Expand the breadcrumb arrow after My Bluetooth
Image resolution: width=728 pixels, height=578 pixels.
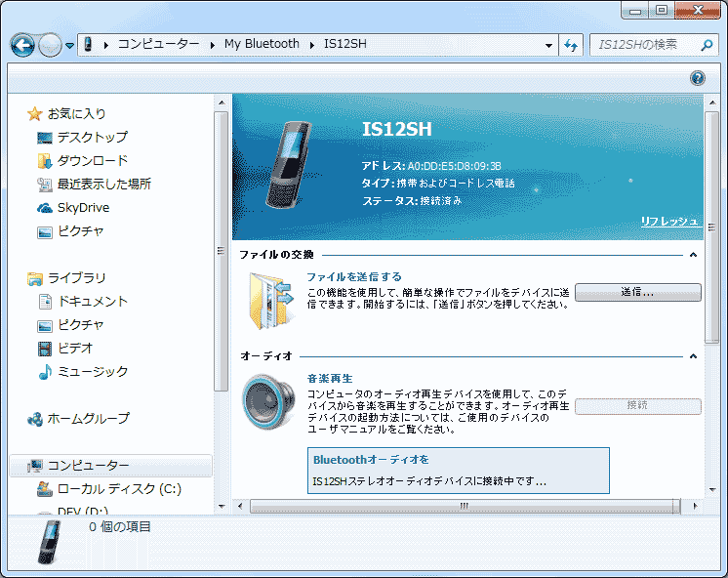point(312,45)
